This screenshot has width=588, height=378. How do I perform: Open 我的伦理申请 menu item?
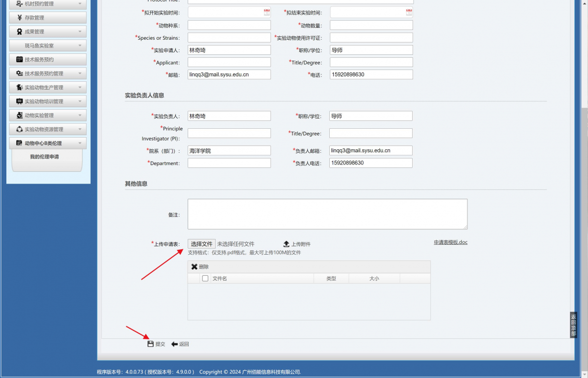45,157
